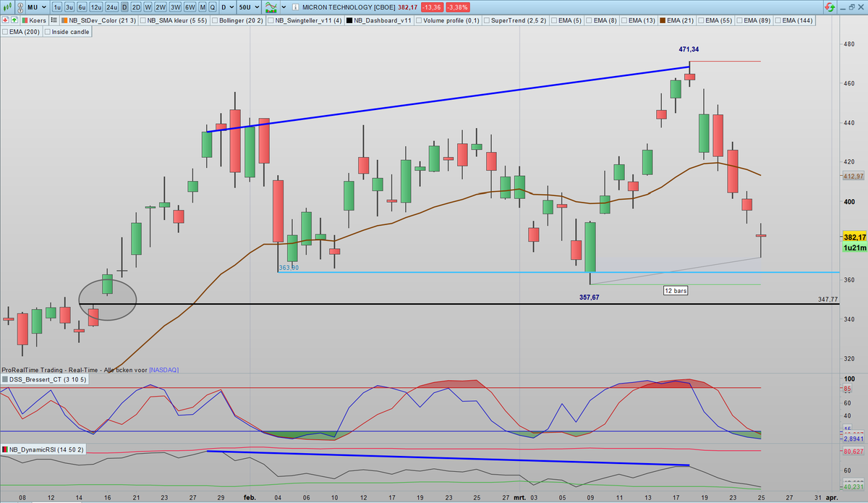Click the red down-arrow icon below the toolbar

(6, 20)
